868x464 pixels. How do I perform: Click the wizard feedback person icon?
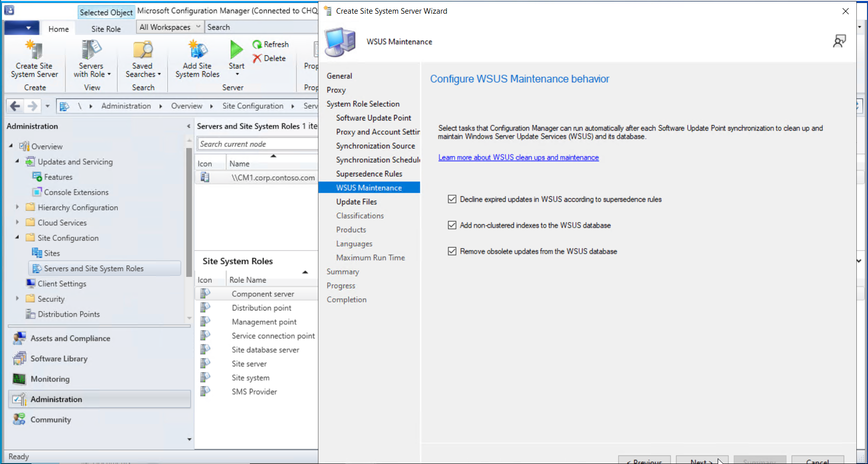840,41
